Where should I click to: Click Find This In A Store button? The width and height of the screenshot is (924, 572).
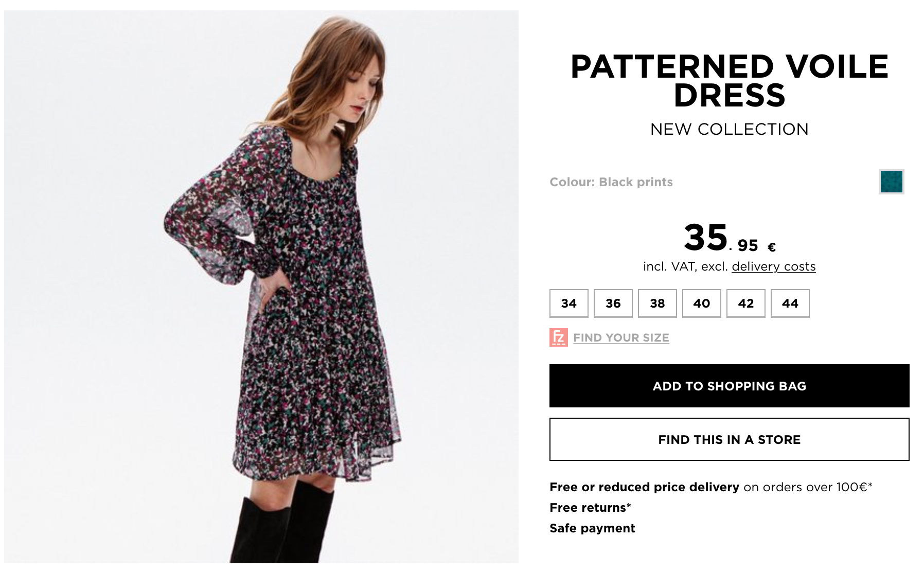[729, 439]
